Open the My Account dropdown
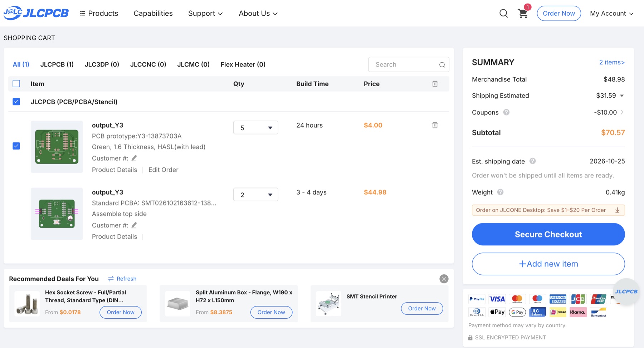The width and height of the screenshot is (644, 348). pyautogui.click(x=611, y=13)
